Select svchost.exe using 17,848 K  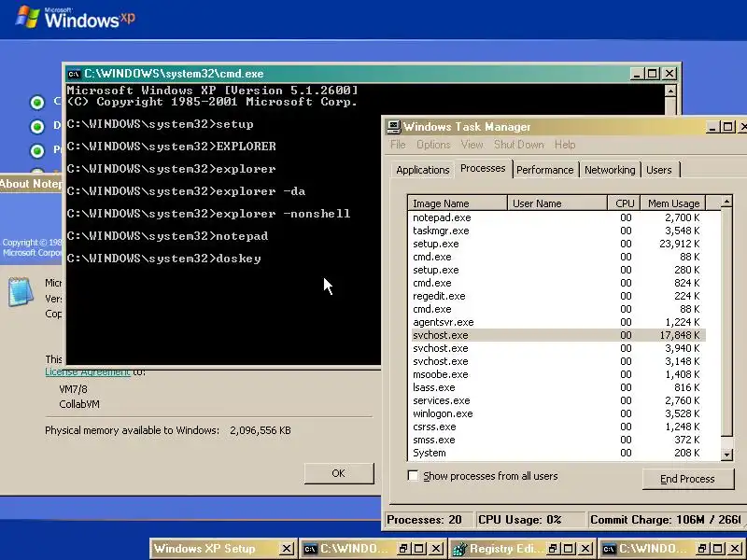(x=557, y=335)
